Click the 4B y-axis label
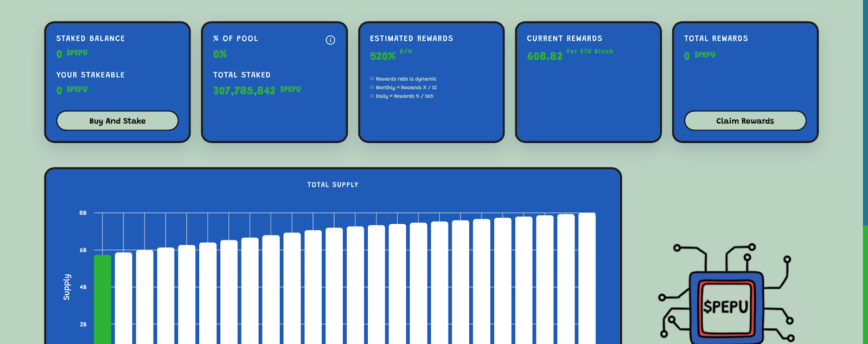Image resolution: width=868 pixels, height=344 pixels. coord(83,287)
